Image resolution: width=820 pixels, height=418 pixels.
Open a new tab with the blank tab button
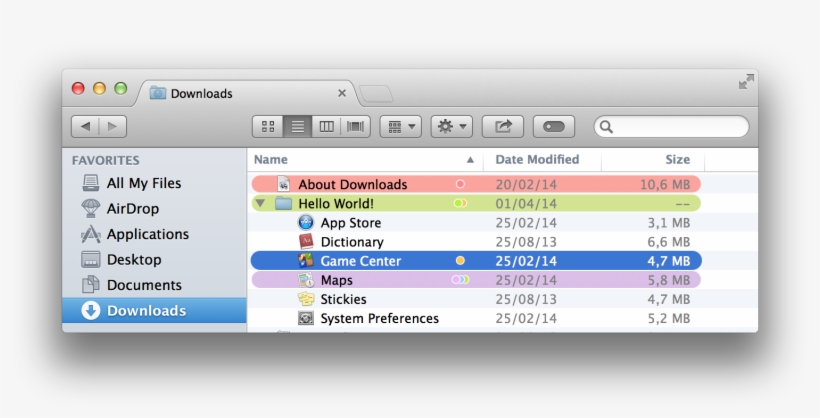tap(376, 94)
